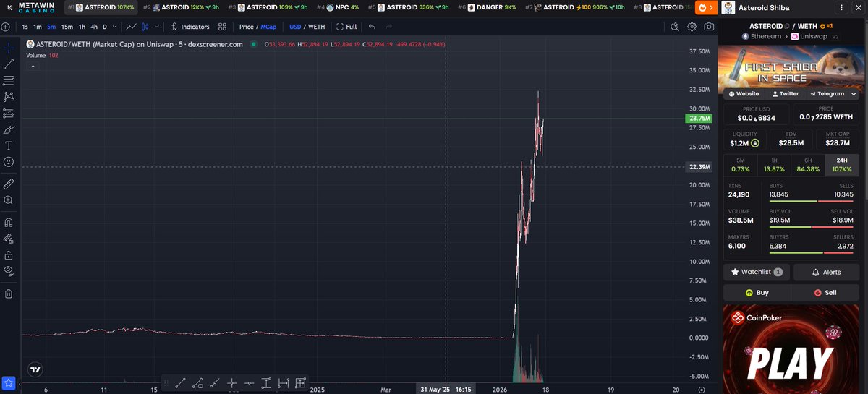
Task: Take a chart snapshot with camera icon
Action: coord(710,27)
